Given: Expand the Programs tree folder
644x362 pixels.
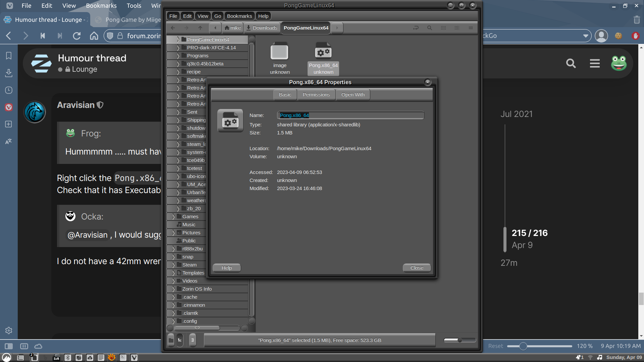Looking at the screenshot, I should pos(178,56).
